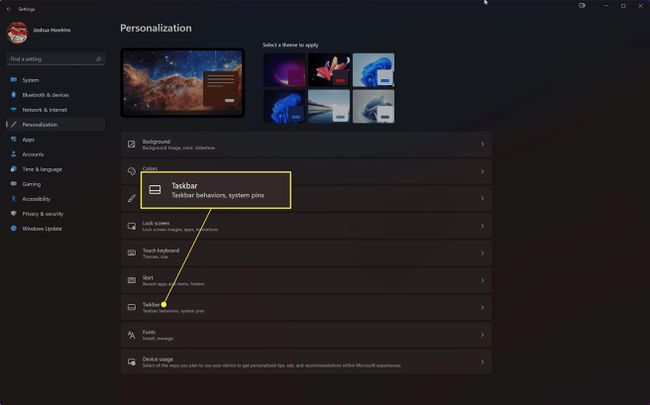Click the back arrow in Settings title bar
The height and width of the screenshot is (405, 650).
click(x=9, y=9)
